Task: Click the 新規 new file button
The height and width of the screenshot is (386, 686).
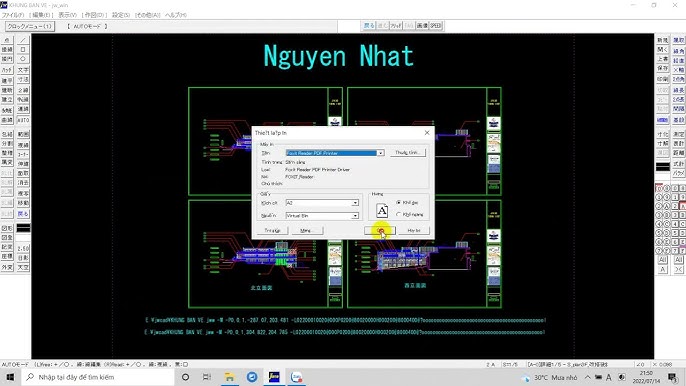Action: (x=662, y=40)
